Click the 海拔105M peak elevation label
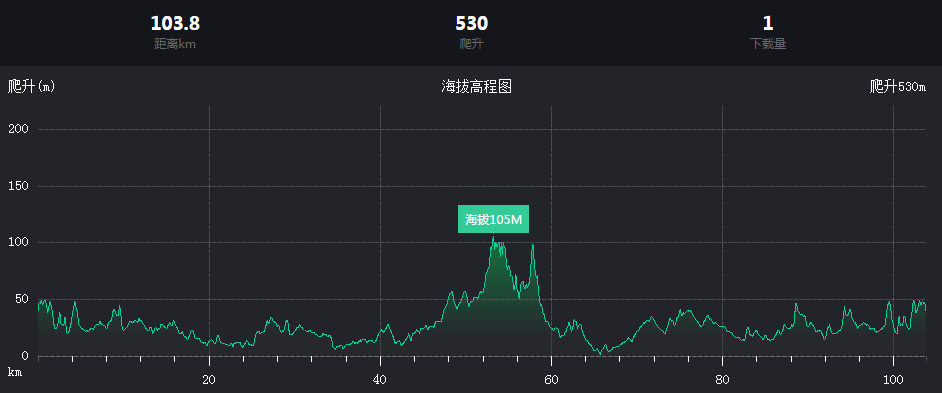This screenshot has width=942, height=393. coord(493,219)
